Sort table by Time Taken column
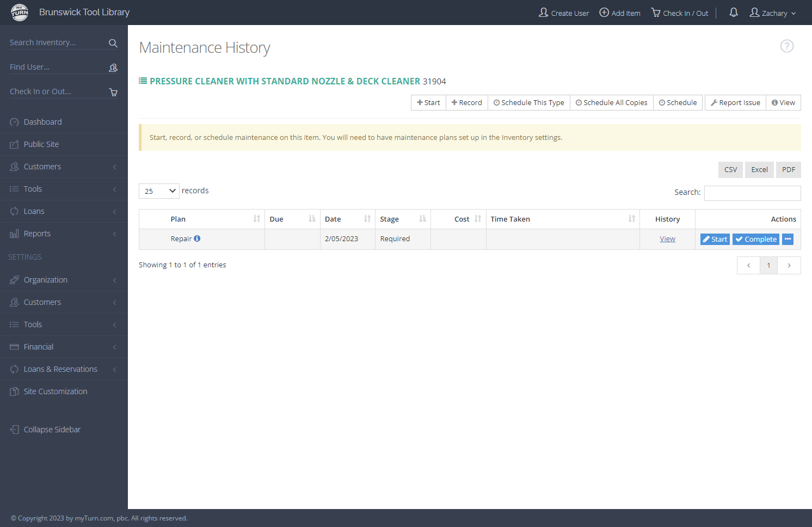Screen dimensions: 812x527 point(563,219)
